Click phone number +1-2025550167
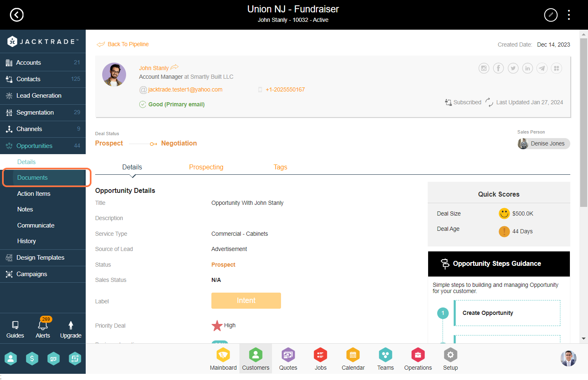The height and width of the screenshot is (380, 588). [x=285, y=89]
